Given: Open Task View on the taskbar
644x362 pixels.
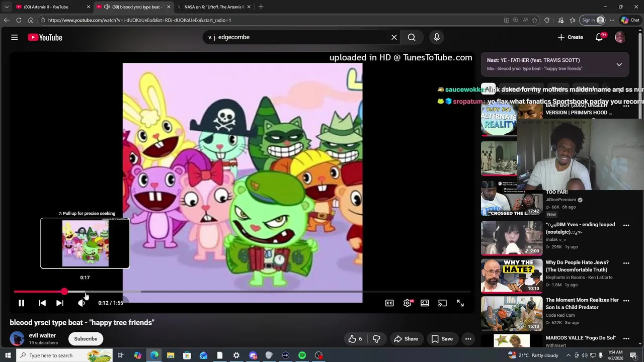Looking at the screenshot, I should (x=121, y=355).
